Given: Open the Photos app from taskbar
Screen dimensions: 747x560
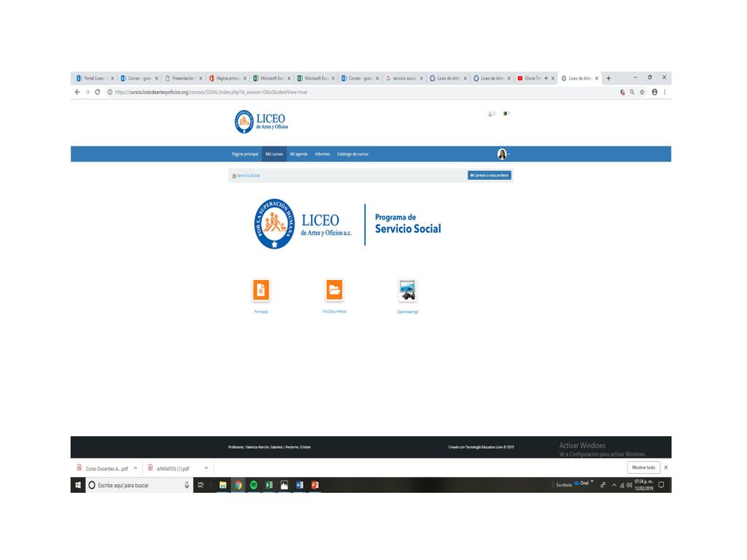Looking at the screenshot, I should tap(284, 485).
